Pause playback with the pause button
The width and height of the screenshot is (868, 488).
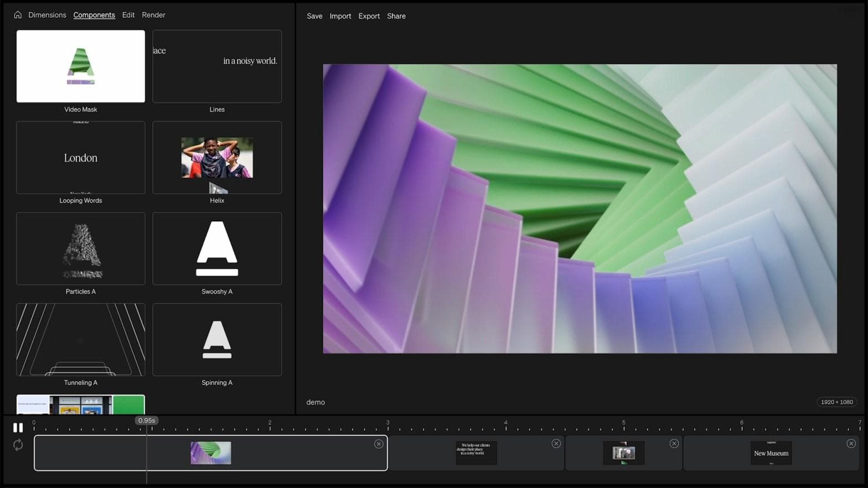point(18,428)
